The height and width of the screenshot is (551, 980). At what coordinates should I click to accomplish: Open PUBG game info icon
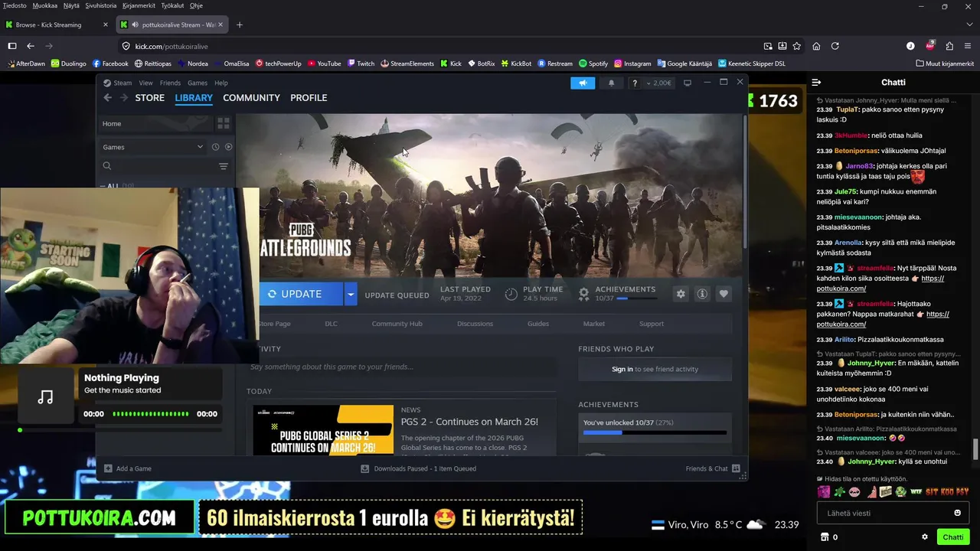(x=702, y=294)
